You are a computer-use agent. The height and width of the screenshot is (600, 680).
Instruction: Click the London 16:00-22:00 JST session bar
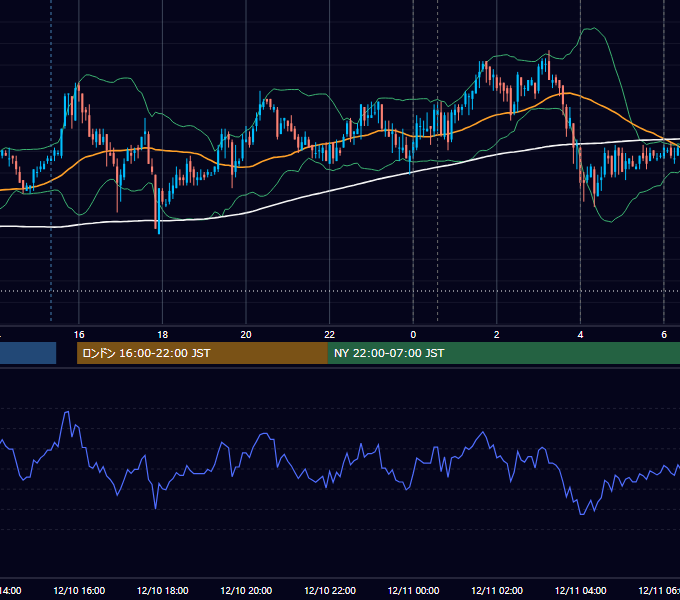point(202,353)
